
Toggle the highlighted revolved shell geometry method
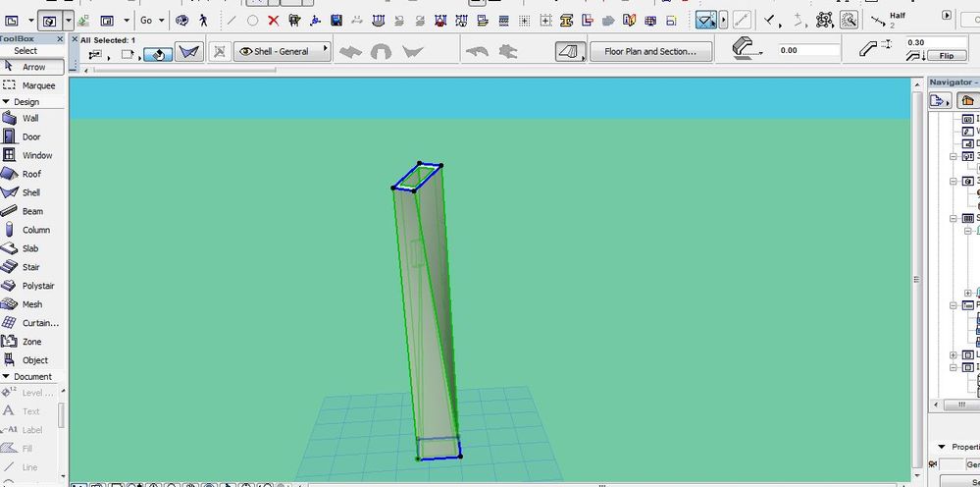click(x=157, y=54)
